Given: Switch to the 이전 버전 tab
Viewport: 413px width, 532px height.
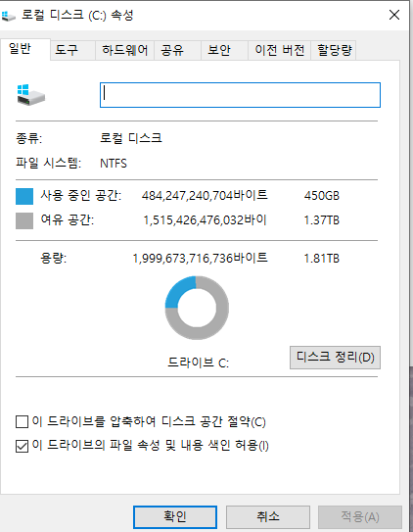Looking at the screenshot, I should (x=279, y=51).
